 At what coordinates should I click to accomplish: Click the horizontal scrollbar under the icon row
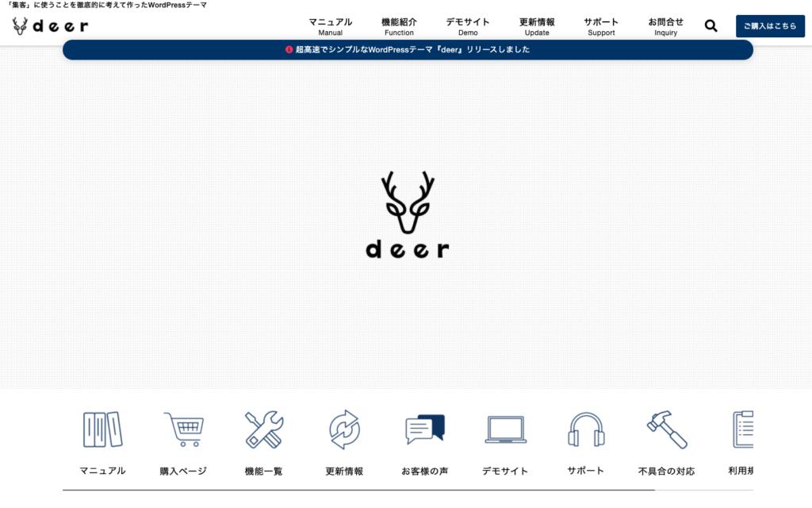click(357, 490)
